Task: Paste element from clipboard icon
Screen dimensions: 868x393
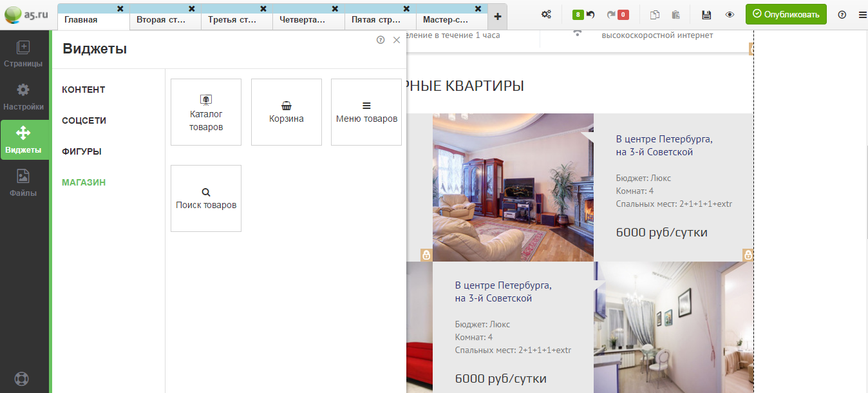Action: pyautogui.click(x=675, y=14)
